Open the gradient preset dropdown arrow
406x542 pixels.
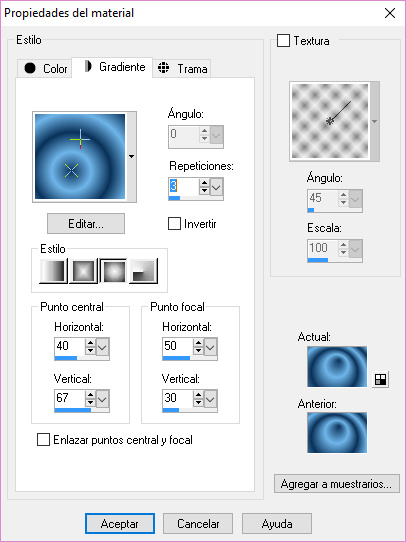(x=131, y=157)
